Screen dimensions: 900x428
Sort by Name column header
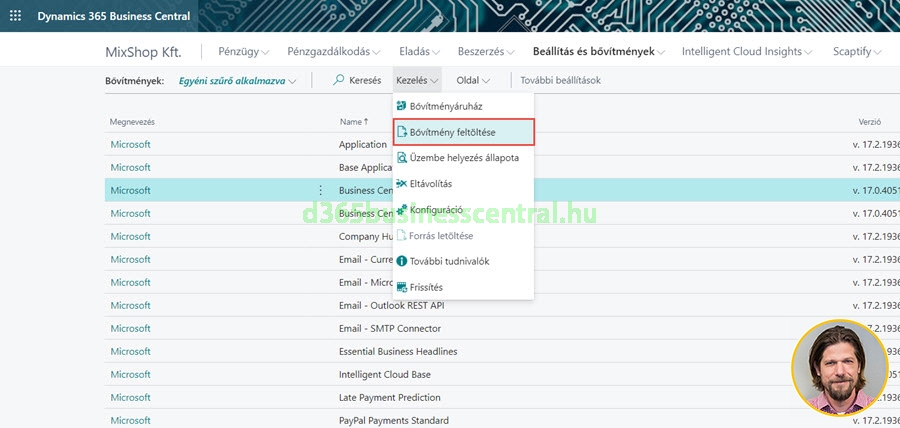coord(354,122)
